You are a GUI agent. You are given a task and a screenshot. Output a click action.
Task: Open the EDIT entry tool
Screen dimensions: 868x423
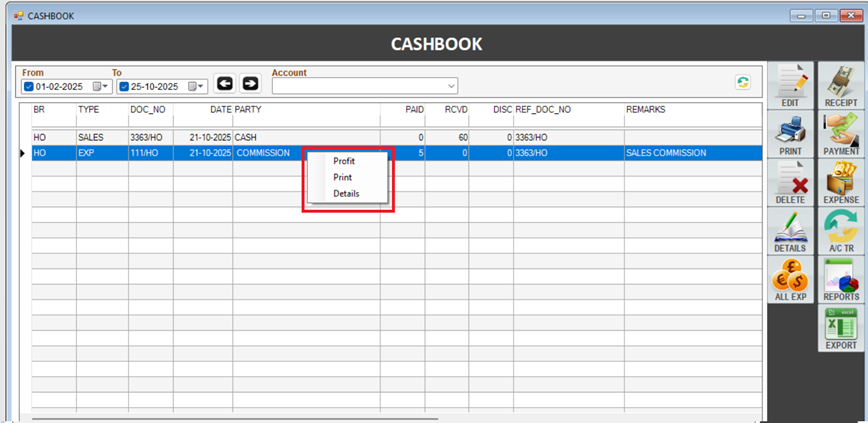coord(790,85)
